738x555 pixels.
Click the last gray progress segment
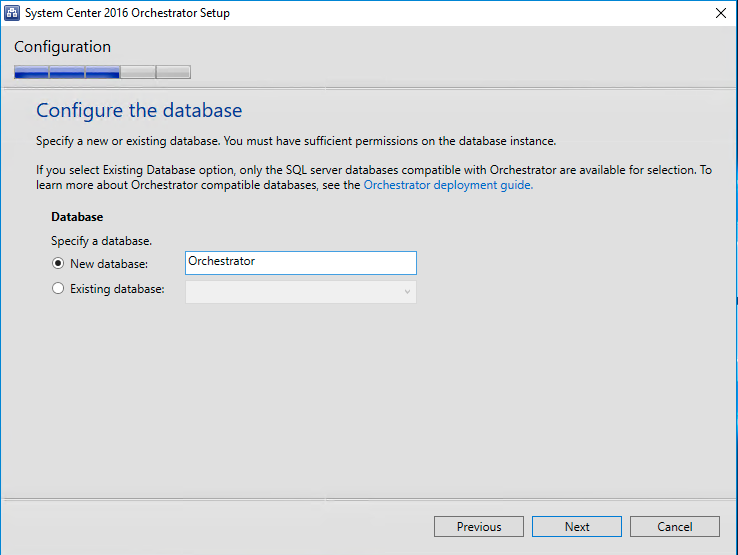click(173, 72)
